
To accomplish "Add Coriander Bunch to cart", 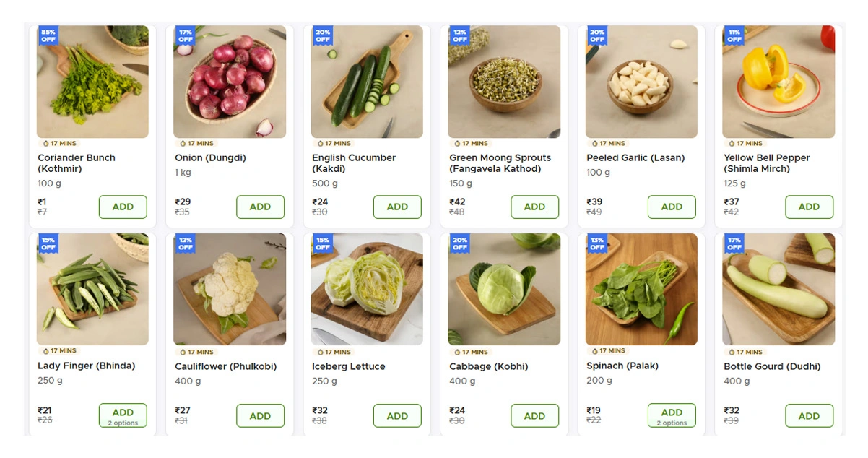I will click(x=123, y=207).
